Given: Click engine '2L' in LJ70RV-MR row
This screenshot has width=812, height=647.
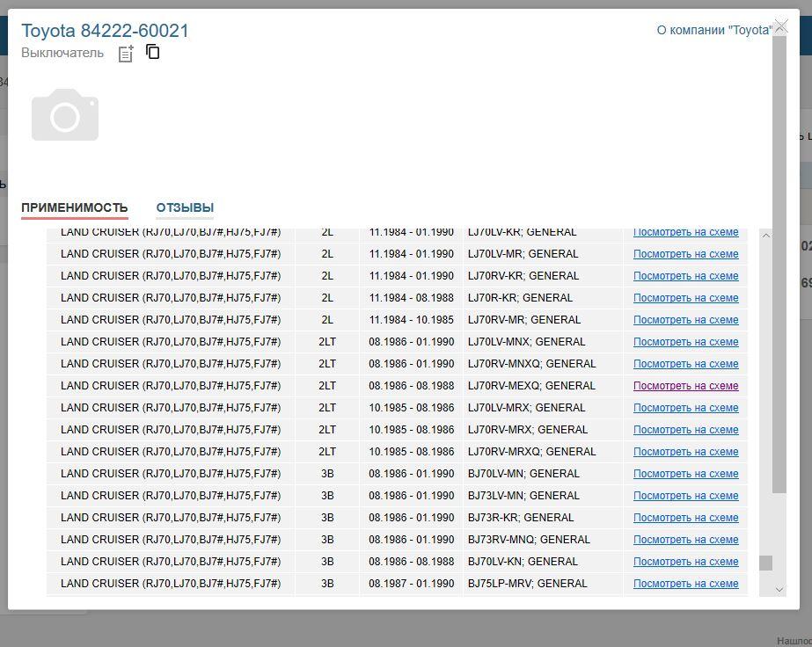Looking at the screenshot, I should pos(327,320).
